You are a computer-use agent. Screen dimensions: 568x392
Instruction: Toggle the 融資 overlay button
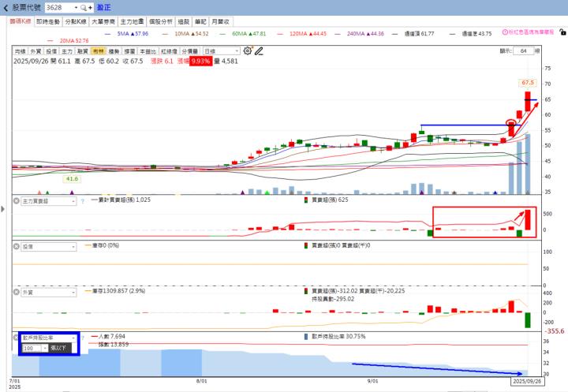point(82,50)
